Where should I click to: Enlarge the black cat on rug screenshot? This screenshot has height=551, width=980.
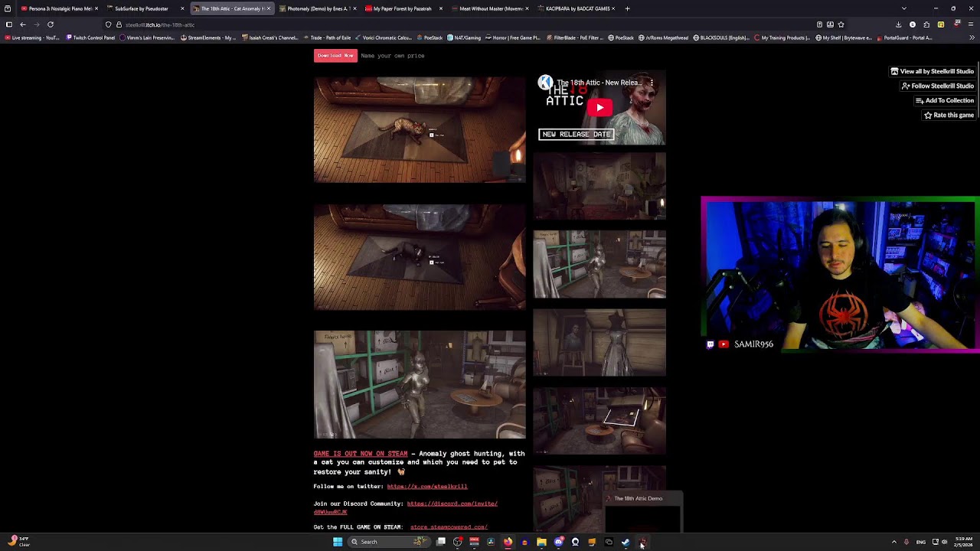pyautogui.click(x=420, y=256)
